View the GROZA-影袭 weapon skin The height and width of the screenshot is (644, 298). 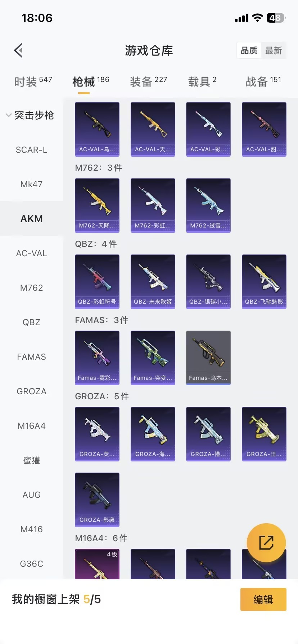click(x=97, y=500)
